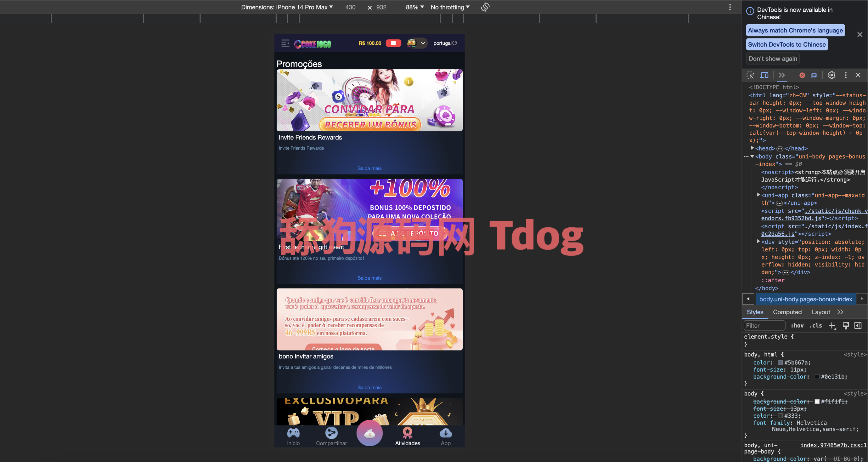This screenshot has width=868, height=462.
Task: Open DevTools settings gear
Action: [831, 75]
